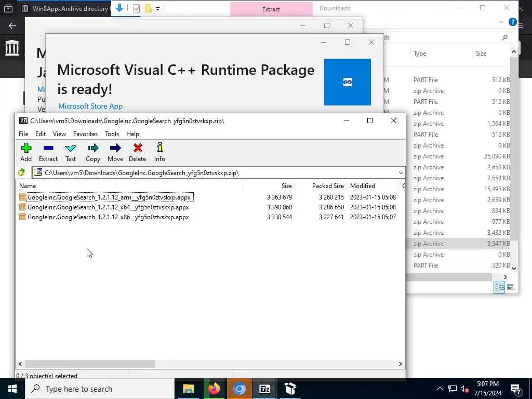Open the File menu in 7-Zip
Screen dimensions: 532x399
pyautogui.click(x=23, y=134)
